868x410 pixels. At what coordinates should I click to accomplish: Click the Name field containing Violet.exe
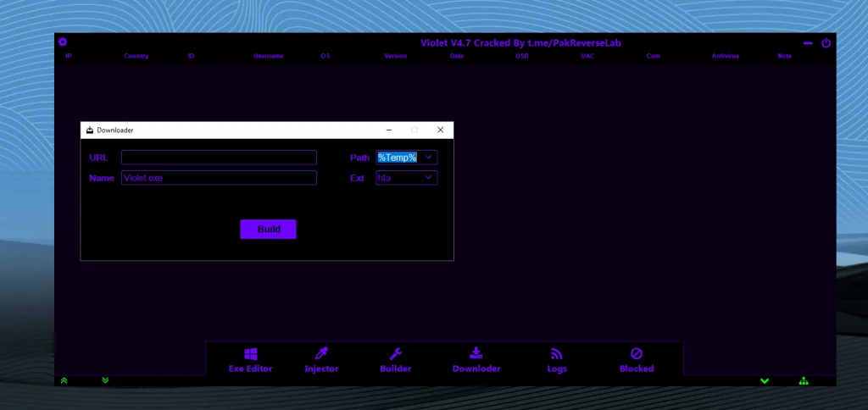click(219, 178)
